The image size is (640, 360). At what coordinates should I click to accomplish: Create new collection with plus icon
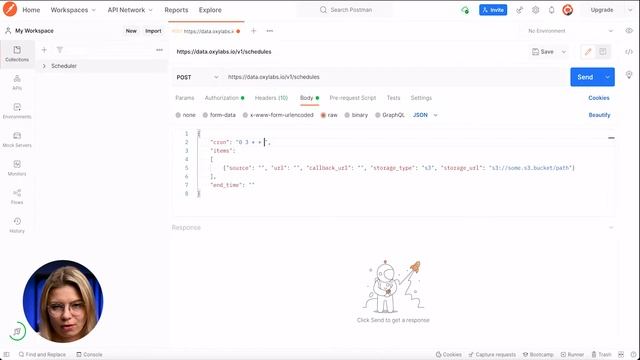44,50
